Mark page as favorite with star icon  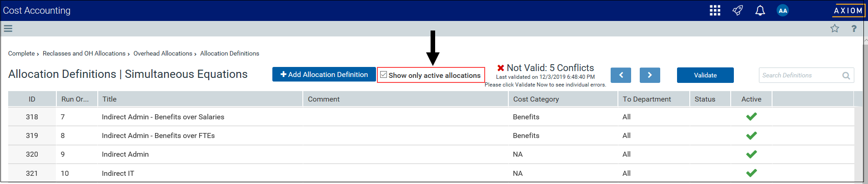[x=835, y=29]
